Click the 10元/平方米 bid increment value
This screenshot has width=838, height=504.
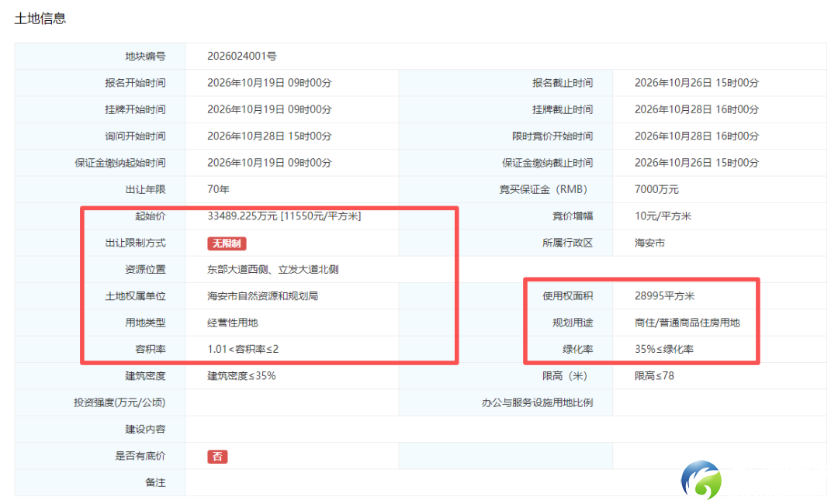[663, 216]
